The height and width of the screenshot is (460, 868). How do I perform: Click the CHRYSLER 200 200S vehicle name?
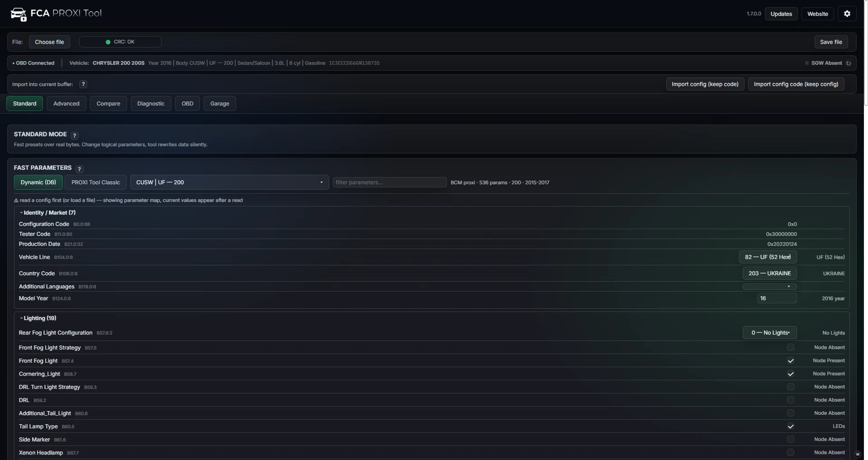pos(119,63)
